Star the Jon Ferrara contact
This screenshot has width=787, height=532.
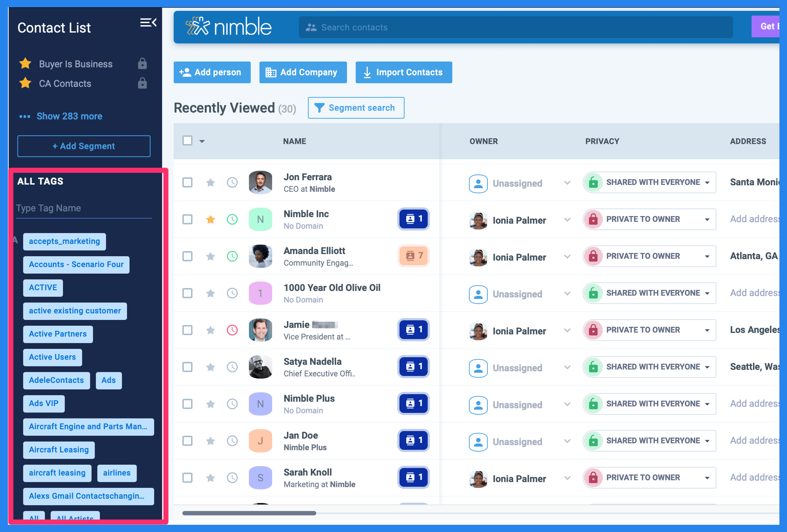210,183
